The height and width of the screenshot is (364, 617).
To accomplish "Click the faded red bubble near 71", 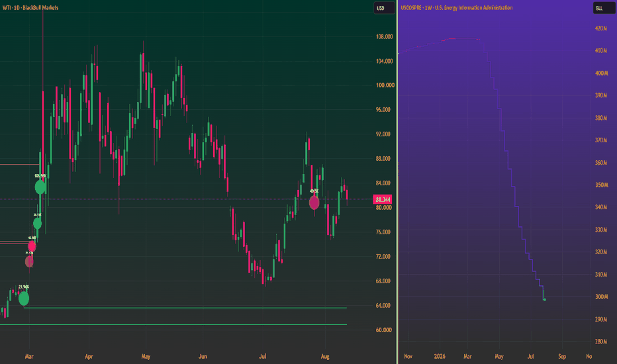I will 29,261.
